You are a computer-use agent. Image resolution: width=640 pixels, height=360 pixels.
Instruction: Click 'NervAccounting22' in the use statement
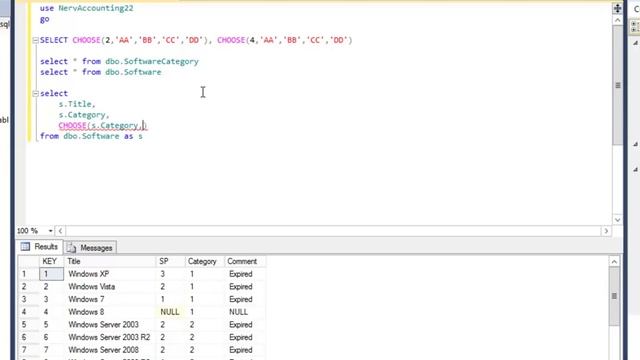point(96,8)
